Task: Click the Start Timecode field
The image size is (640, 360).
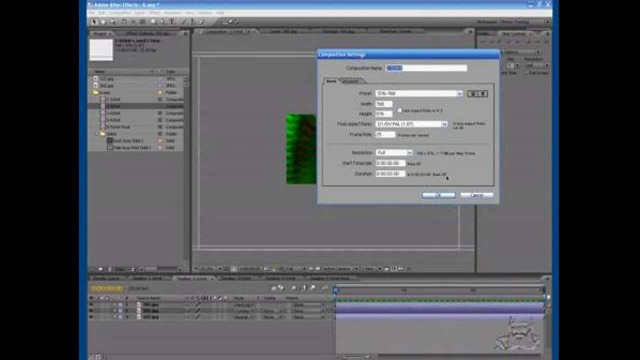Action: [x=390, y=163]
